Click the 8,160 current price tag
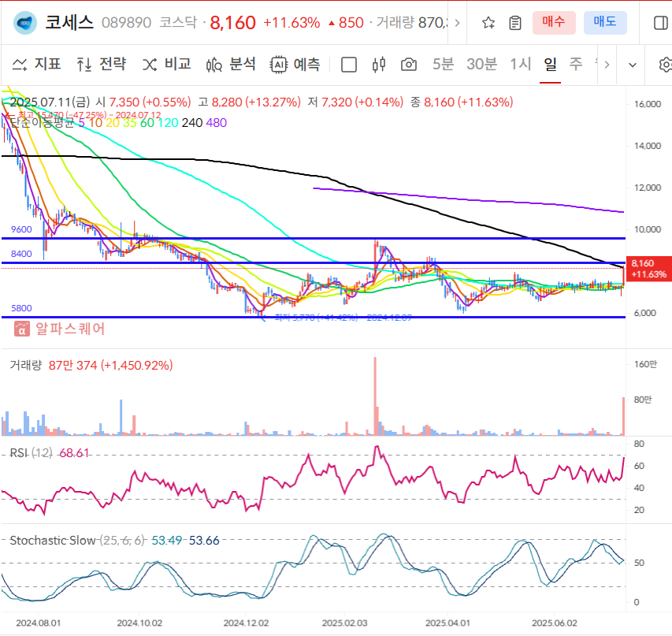Screen dimensions: 672x636 649,269
